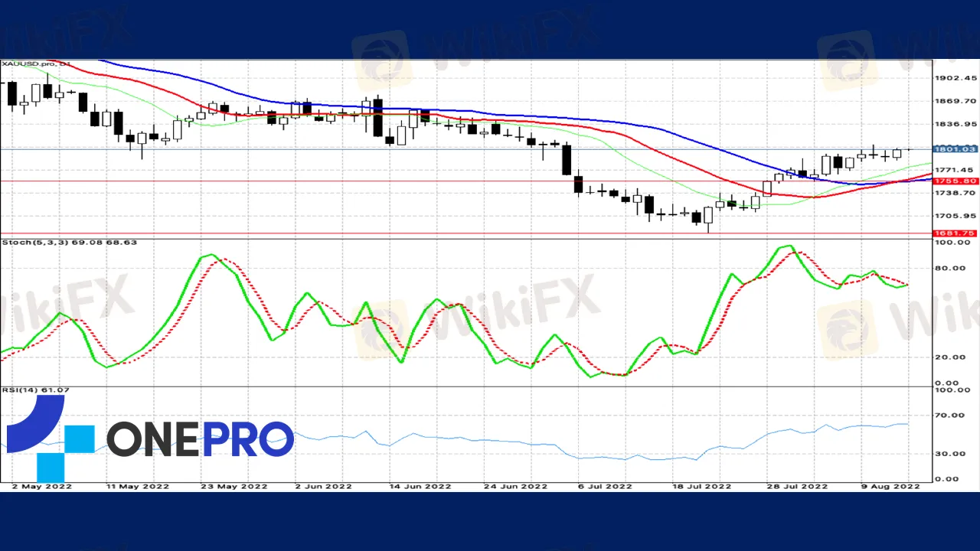This screenshot has height=551, width=980.
Task: Click the red 1755.80 price level tag
Action: click(x=955, y=181)
